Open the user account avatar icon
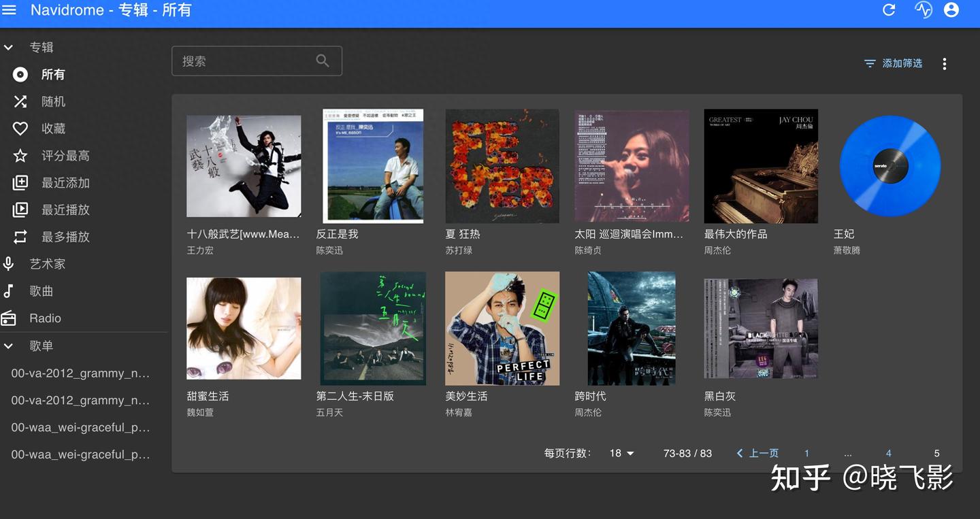This screenshot has height=519, width=980. (x=951, y=10)
